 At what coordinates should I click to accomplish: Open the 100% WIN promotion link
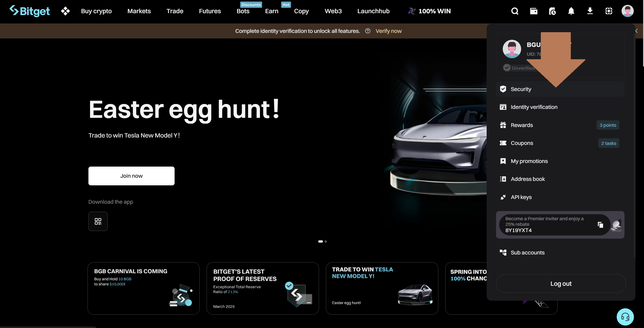(429, 11)
